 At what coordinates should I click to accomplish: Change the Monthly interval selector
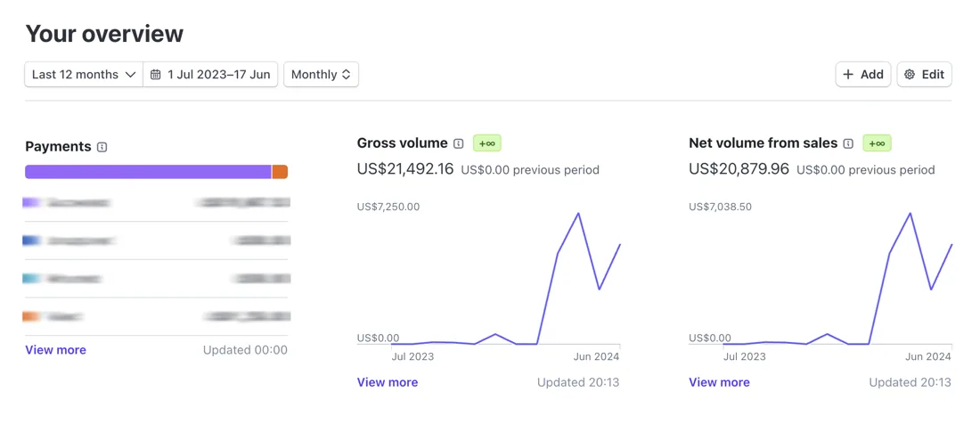[322, 74]
